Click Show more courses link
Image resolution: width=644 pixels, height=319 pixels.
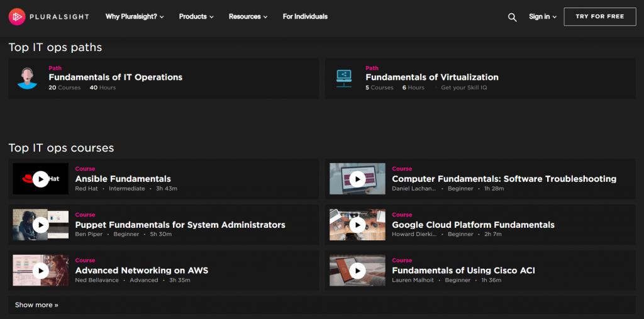36,305
